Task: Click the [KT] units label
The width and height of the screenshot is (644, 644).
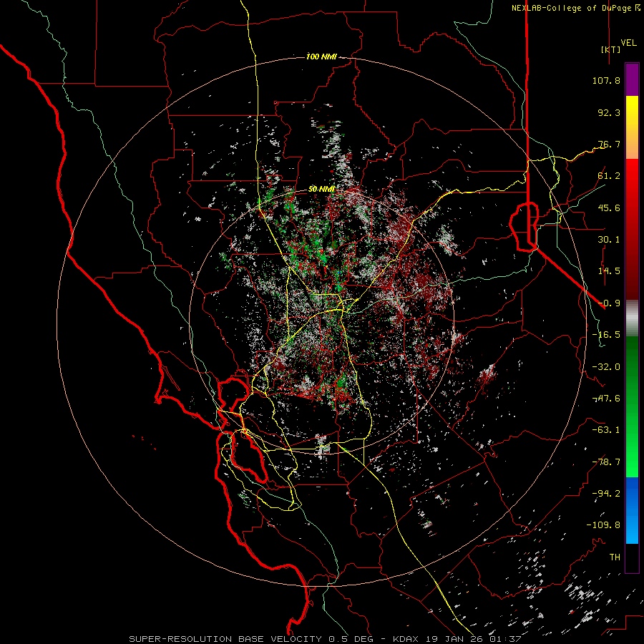Action: coord(611,49)
